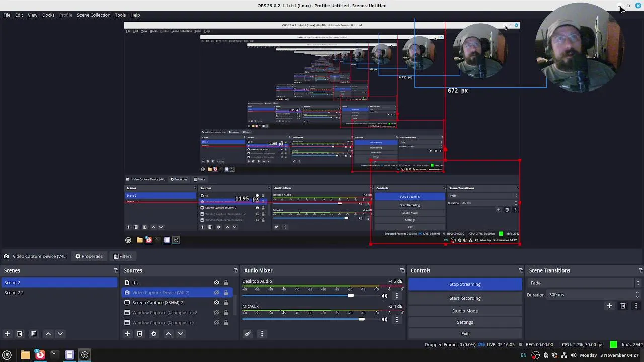Toggle lock on tts source
The image size is (644, 362).
pyautogui.click(x=226, y=283)
